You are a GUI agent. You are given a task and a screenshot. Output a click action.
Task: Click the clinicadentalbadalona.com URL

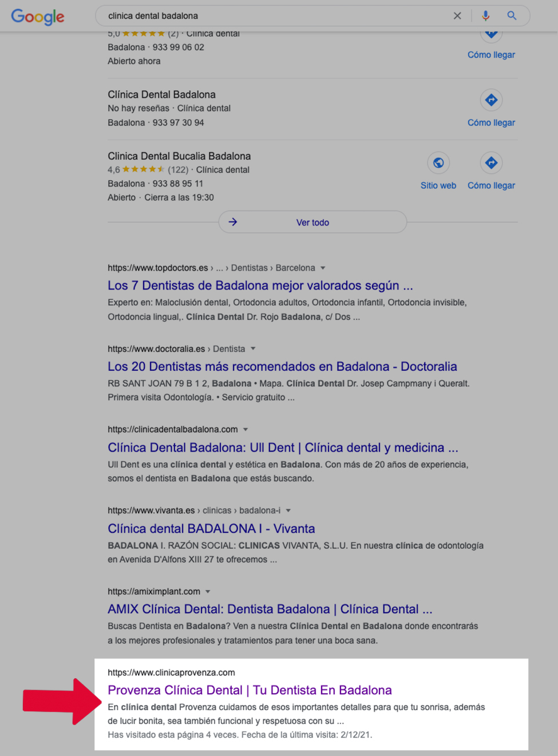[173, 429]
